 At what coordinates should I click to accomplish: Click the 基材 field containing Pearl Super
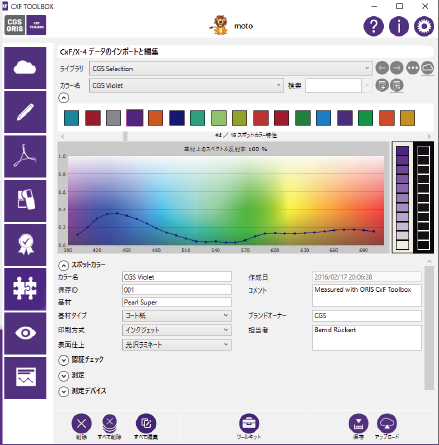pos(177,302)
